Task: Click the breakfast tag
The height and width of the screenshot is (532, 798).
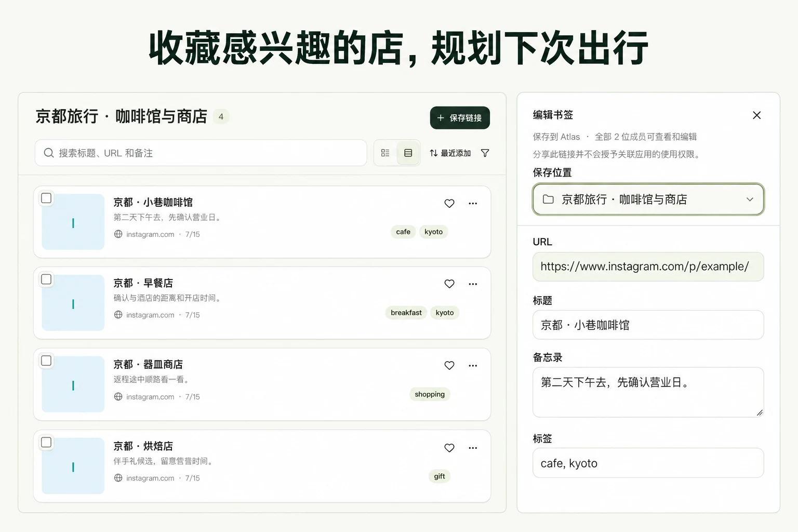Action: coord(406,312)
